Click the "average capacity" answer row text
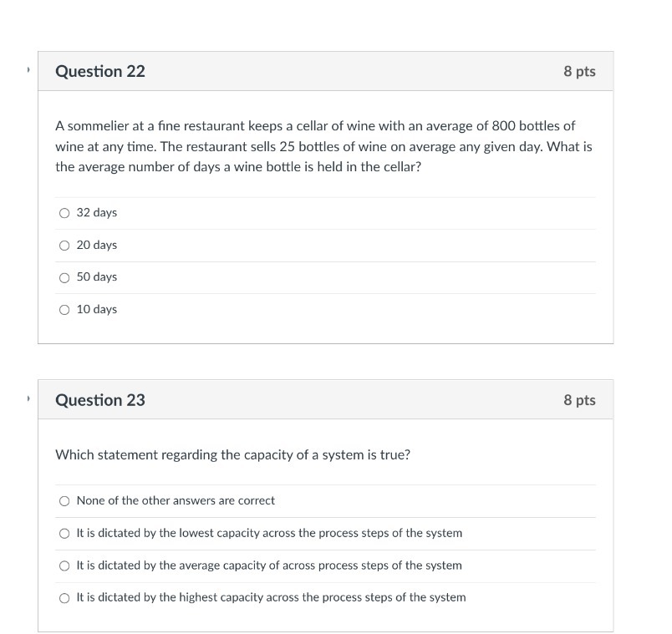This screenshot has height=634, width=672. tap(269, 566)
